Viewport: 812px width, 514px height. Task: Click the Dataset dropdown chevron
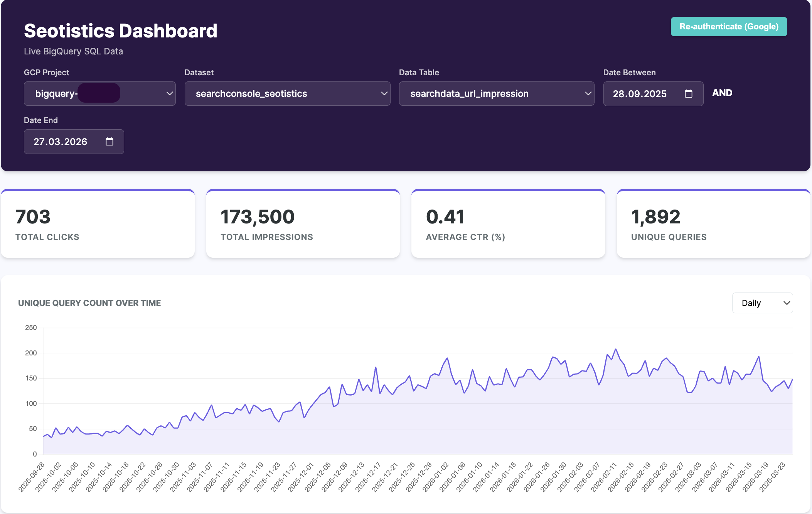point(384,93)
